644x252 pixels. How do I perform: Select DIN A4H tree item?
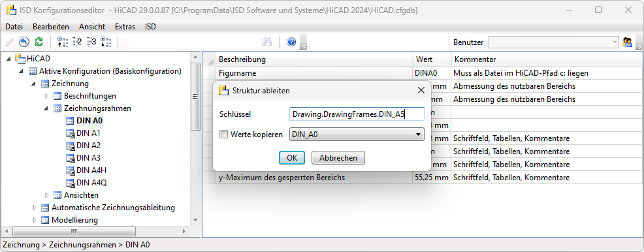[x=91, y=170]
